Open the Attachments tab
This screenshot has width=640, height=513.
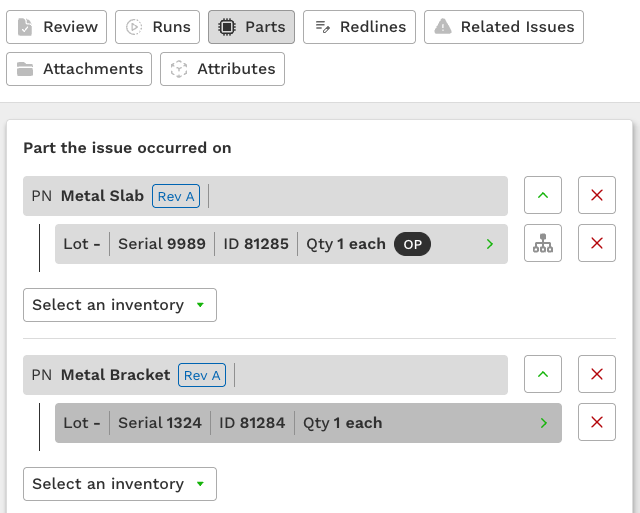[x=79, y=69]
